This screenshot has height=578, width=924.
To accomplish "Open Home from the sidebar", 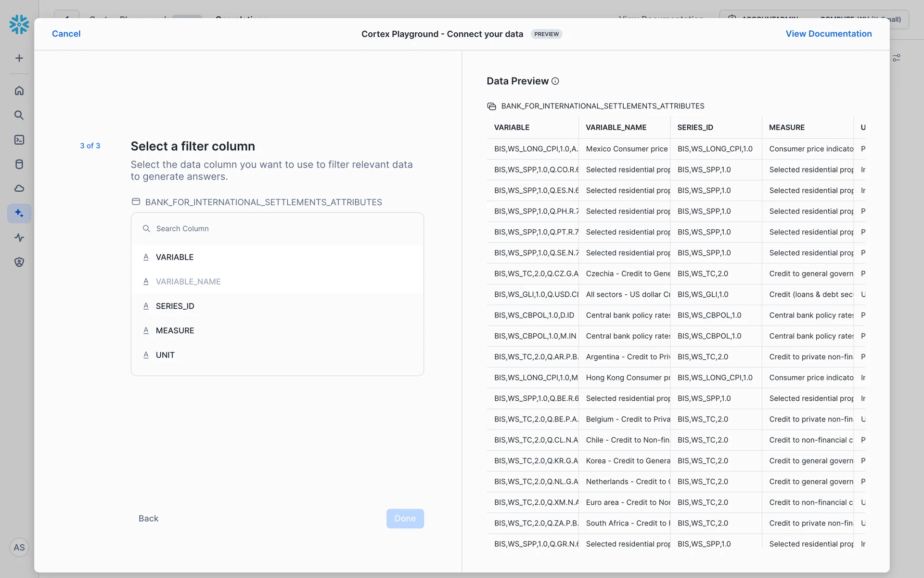I will 19,91.
